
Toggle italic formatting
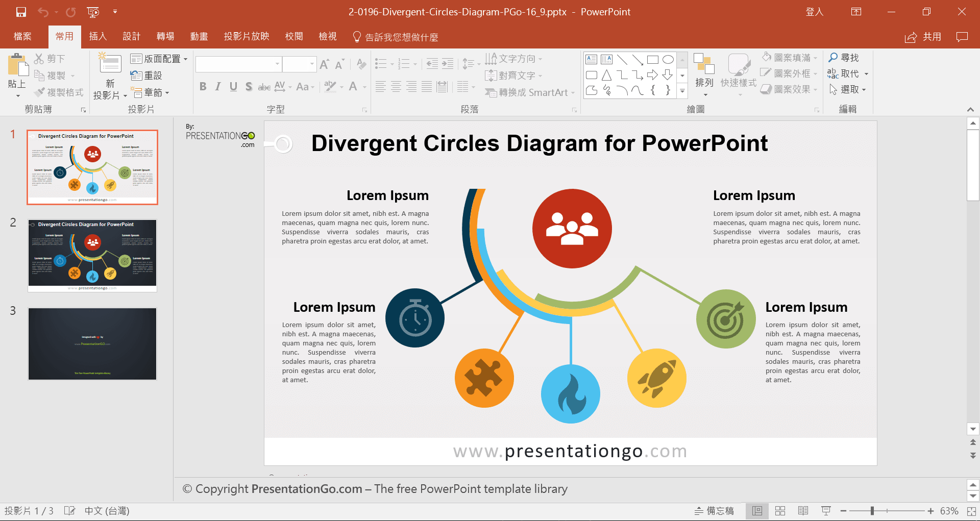218,87
